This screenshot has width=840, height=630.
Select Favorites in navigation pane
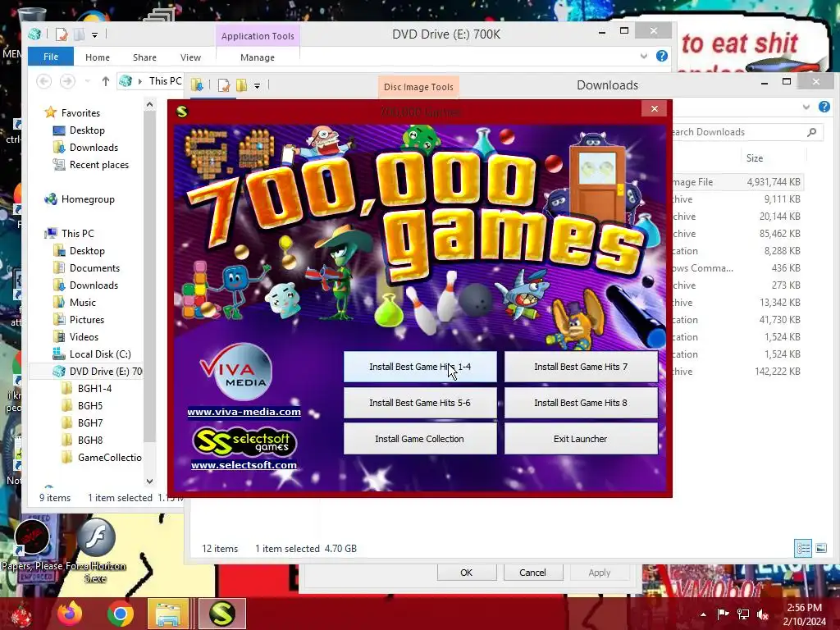(80, 113)
